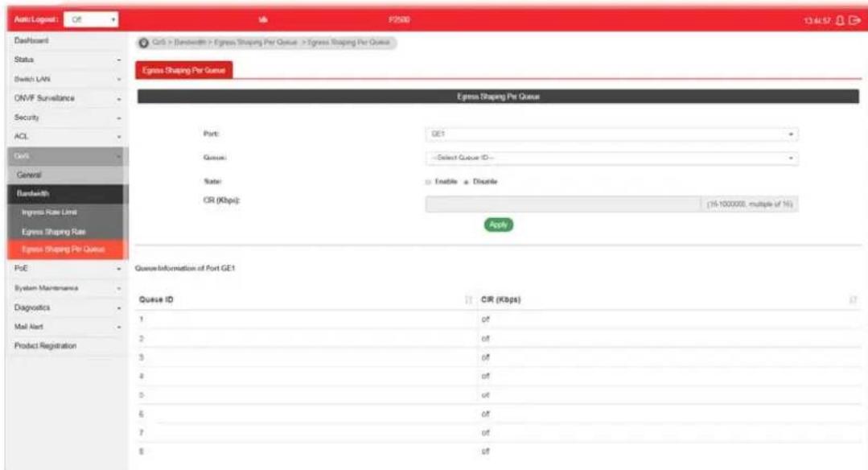Viewport: 868px width, 470px height.
Task: Collapse the QoS menu
Action: (67, 156)
